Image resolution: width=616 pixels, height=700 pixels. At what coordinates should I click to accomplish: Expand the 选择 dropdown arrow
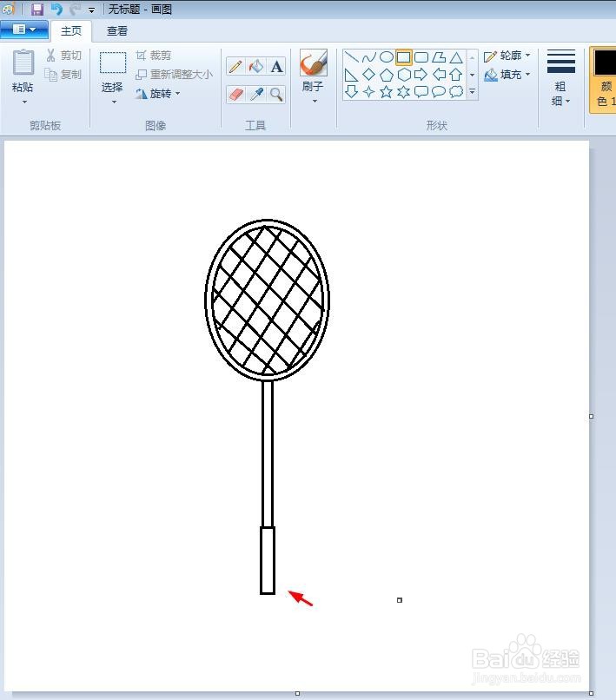[114, 102]
